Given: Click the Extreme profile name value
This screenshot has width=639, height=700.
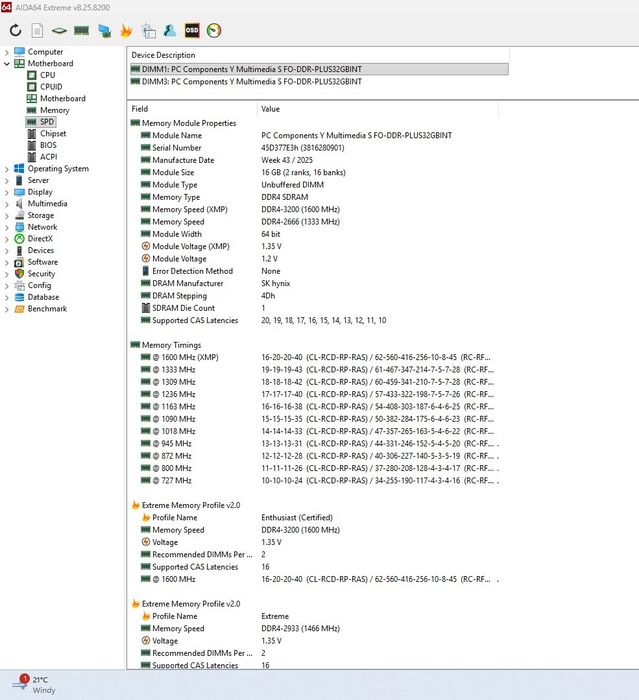Looking at the screenshot, I should pos(275,616).
